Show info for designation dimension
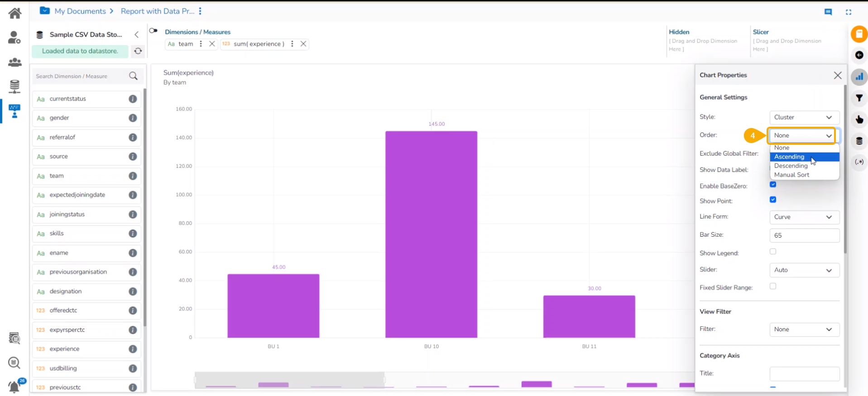This screenshot has height=396, width=868. pyautogui.click(x=133, y=291)
